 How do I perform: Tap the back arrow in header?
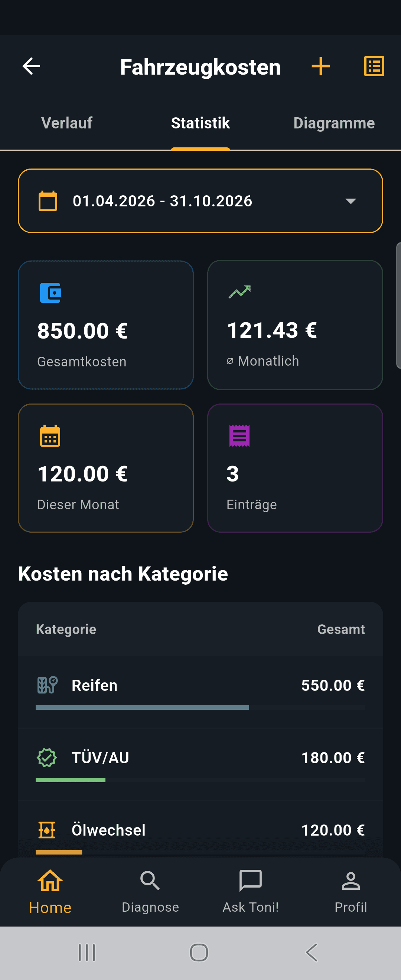click(x=31, y=66)
